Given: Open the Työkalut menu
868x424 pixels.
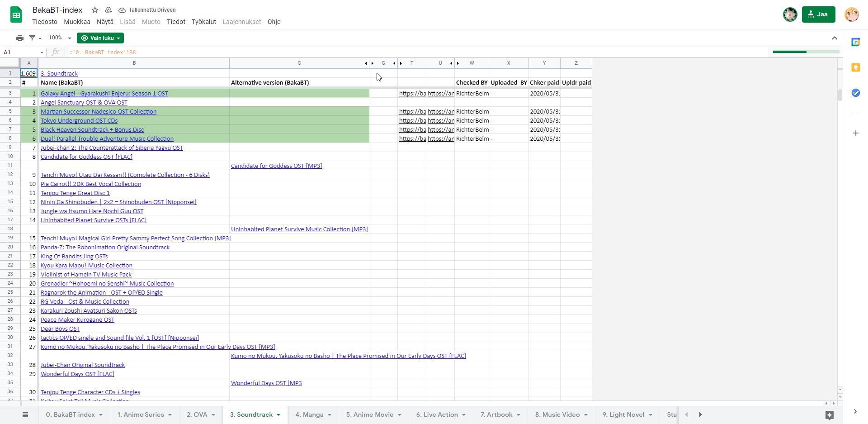Looking at the screenshot, I should pyautogui.click(x=204, y=22).
